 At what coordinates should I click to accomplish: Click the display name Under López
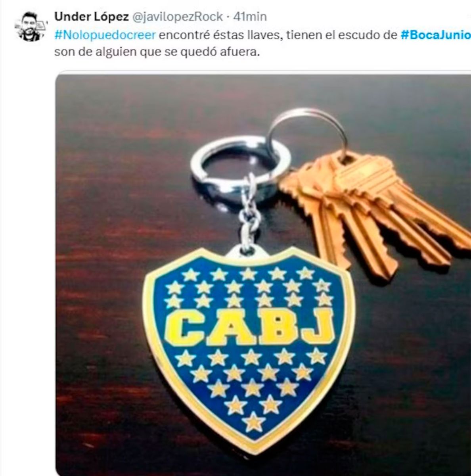[x=91, y=17]
